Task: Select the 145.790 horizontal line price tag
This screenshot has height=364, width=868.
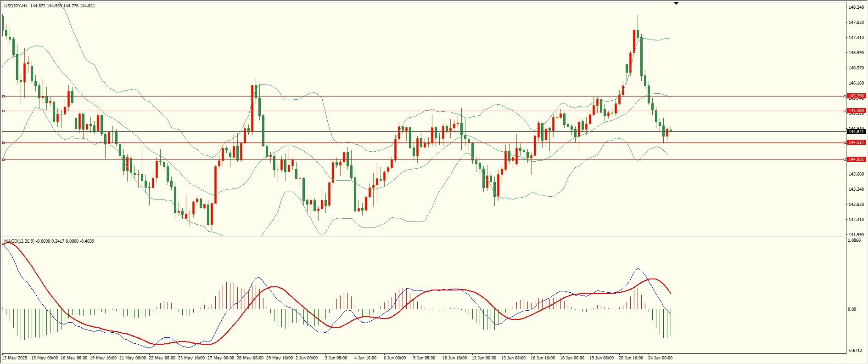Action: point(856,96)
